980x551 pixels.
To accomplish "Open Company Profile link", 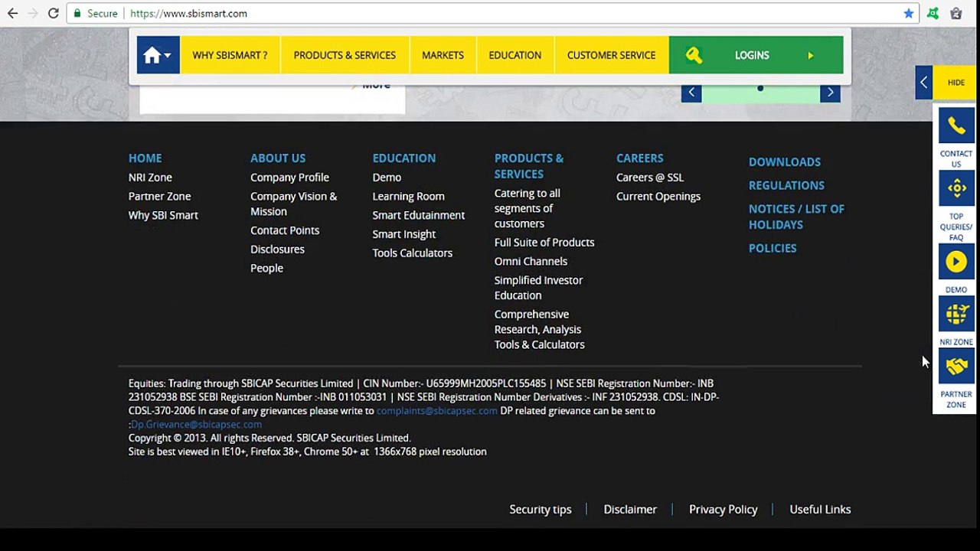I will click(289, 178).
